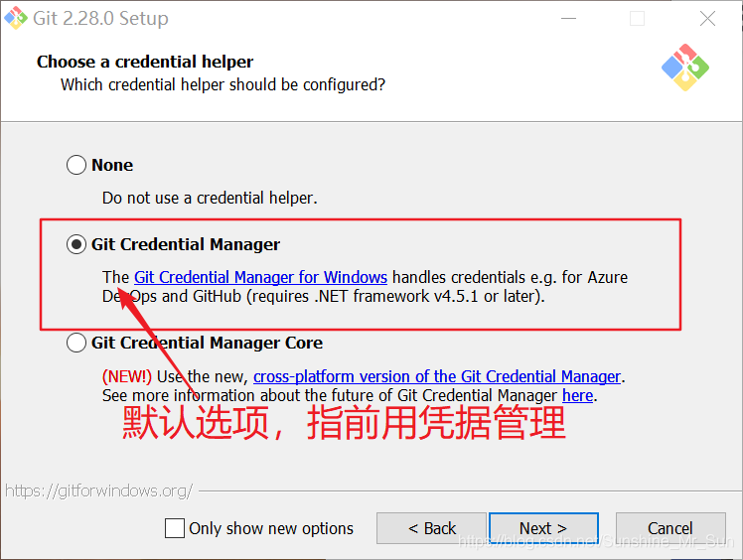The height and width of the screenshot is (560, 743).
Task: Choose the Git Credential Manager radio button
Action: click(76, 244)
